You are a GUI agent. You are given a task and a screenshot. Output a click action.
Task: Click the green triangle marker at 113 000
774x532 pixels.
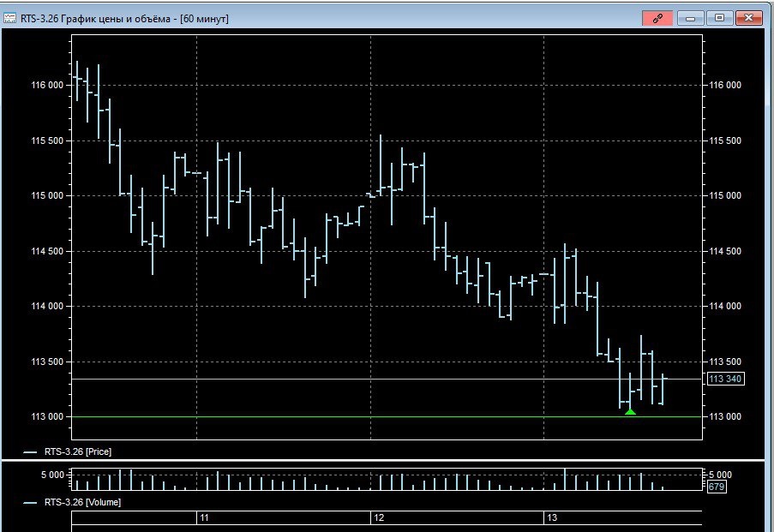(630, 411)
